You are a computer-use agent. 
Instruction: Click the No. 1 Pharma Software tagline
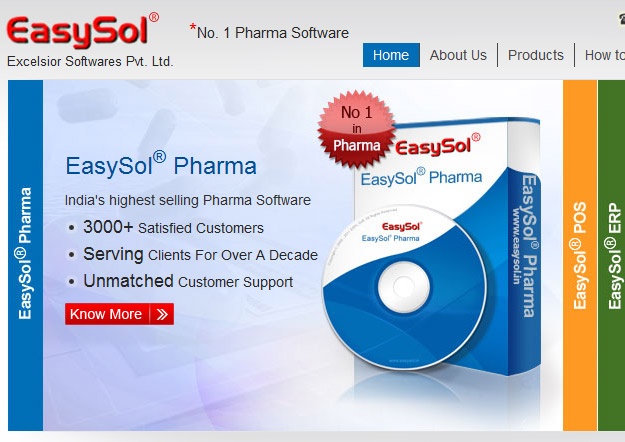pyautogui.click(x=269, y=32)
